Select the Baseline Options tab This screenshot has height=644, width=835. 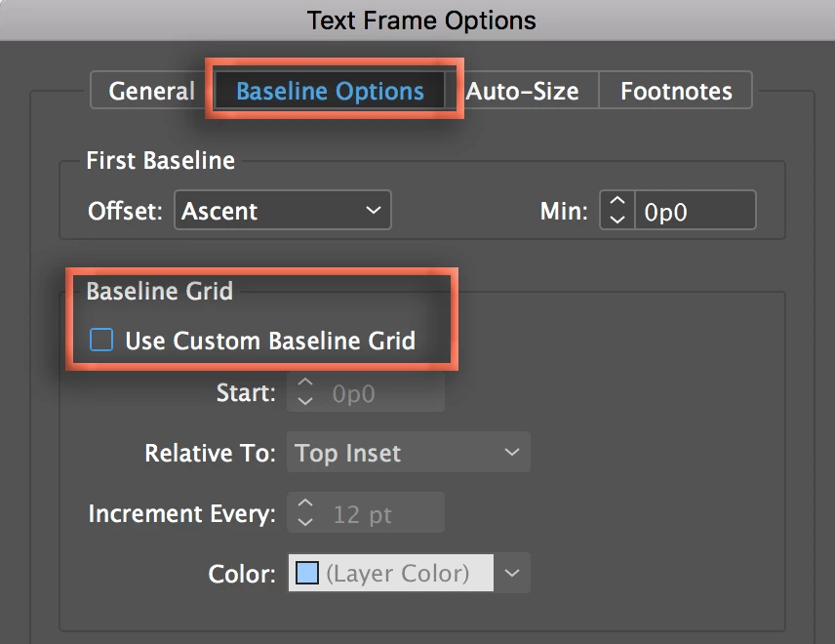coord(330,92)
